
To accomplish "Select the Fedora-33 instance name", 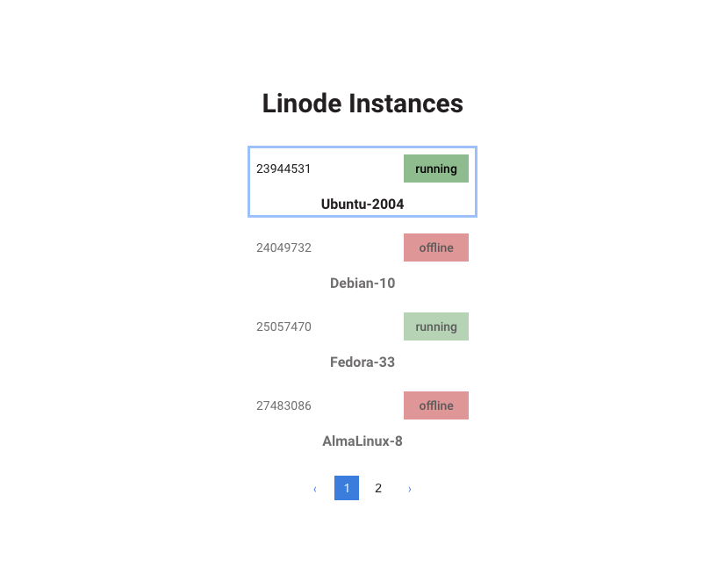I will click(362, 362).
